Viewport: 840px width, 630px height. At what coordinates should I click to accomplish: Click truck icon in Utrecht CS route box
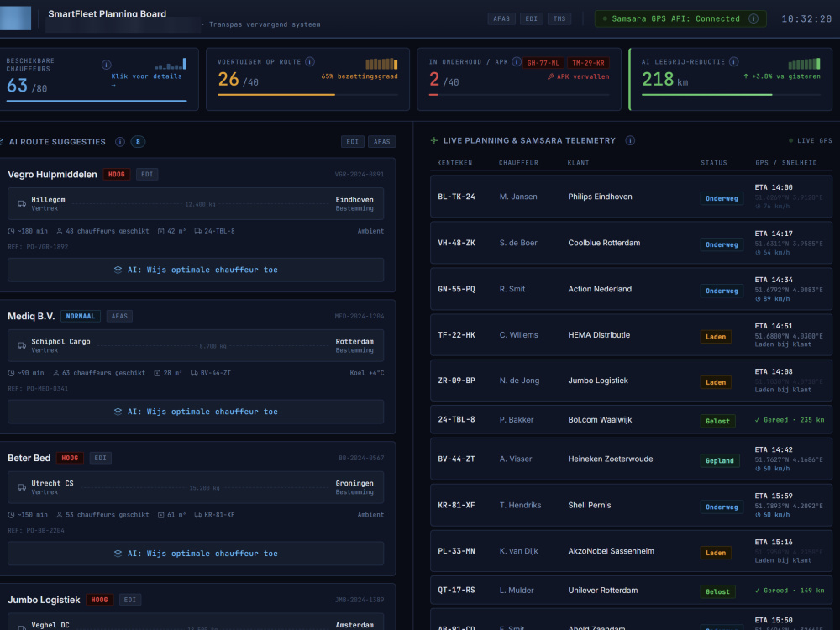coord(22,487)
